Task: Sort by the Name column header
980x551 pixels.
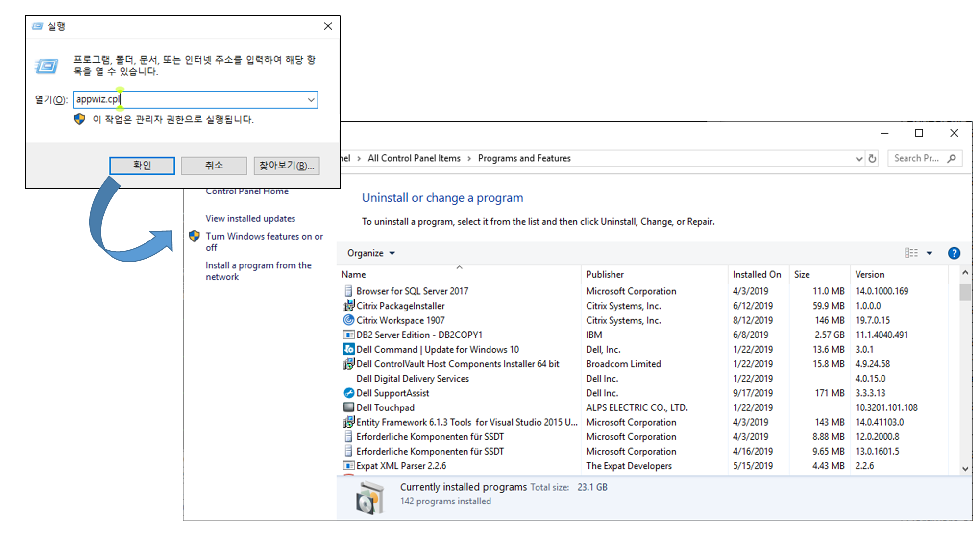Action: coord(460,274)
